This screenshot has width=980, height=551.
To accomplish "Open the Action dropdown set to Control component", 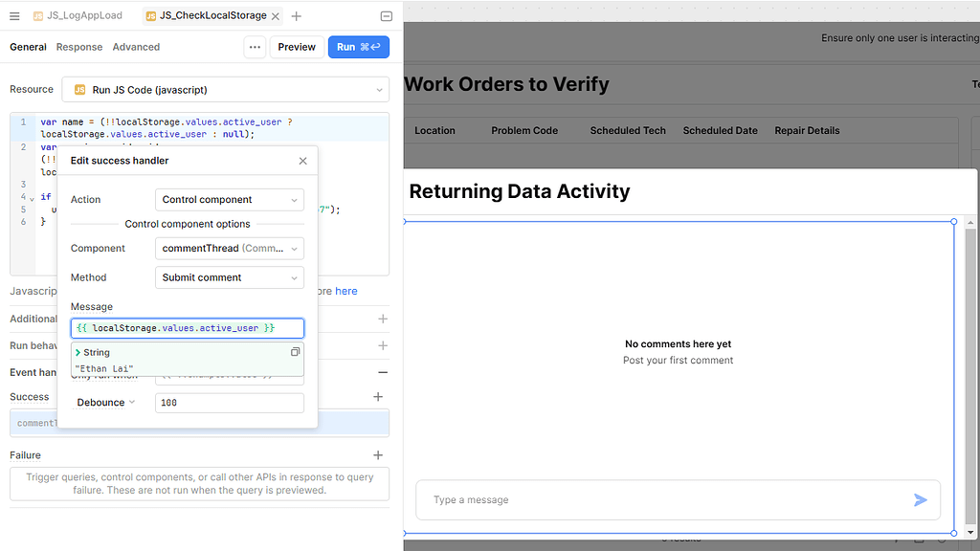I will [229, 200].
